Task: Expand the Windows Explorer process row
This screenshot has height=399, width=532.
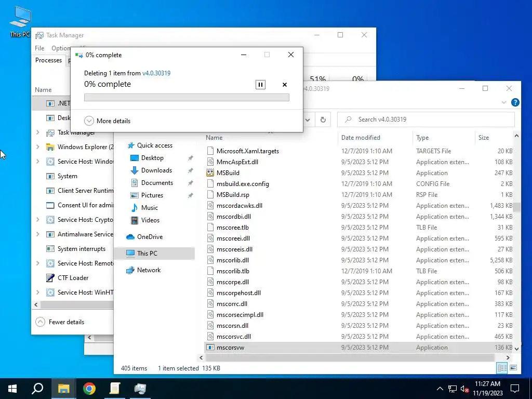Action: click(37, 147)
